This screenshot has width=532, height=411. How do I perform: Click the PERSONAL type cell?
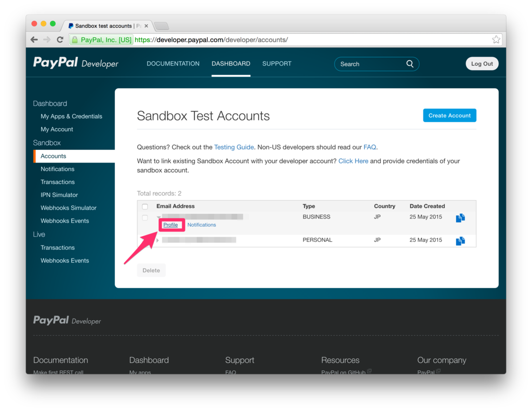tap(317, 240)
